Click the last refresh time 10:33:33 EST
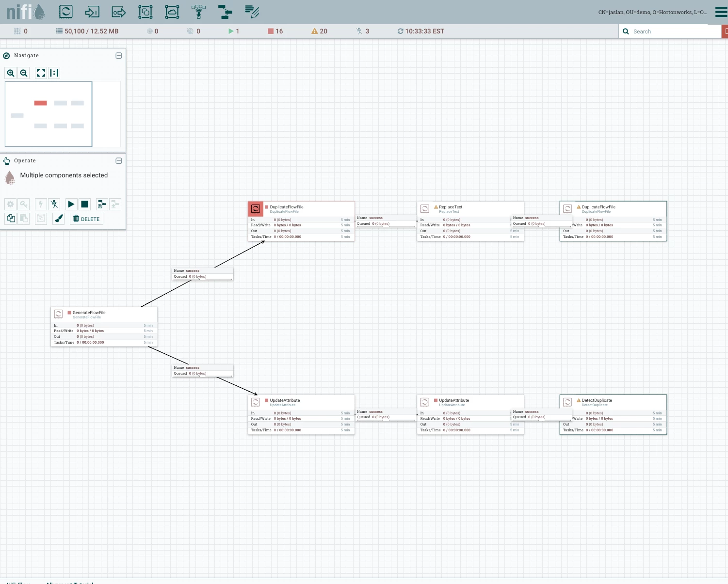The height and width of the screenshot is (584, 728). pyautogui.click(x=421, y=31)
